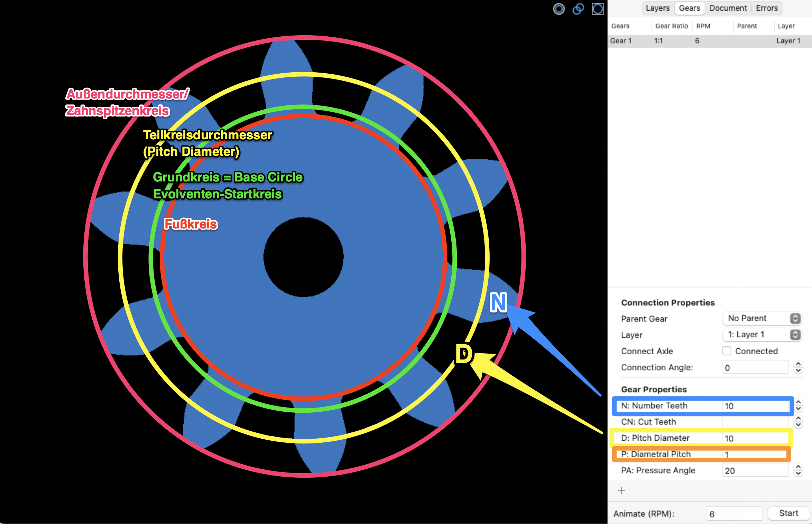
Task: Click the Gear Ratio column header
Action: (x=672, y=26)
